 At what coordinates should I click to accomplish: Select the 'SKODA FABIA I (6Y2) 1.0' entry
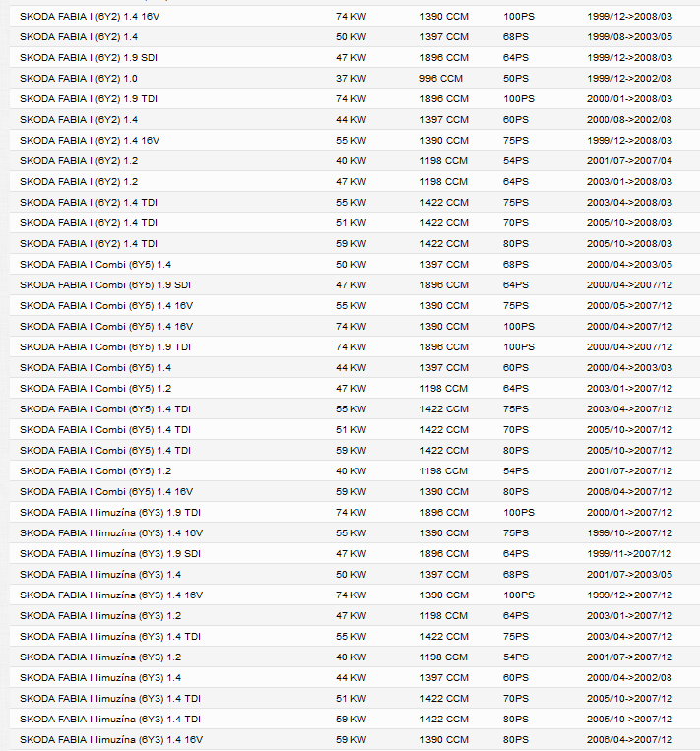tap(79, 79)
